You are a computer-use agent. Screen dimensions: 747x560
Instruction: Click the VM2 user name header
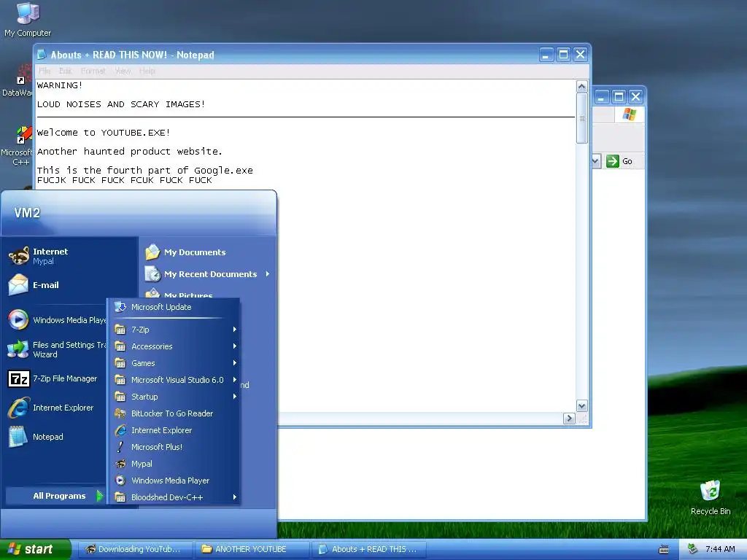coord(27,213)
